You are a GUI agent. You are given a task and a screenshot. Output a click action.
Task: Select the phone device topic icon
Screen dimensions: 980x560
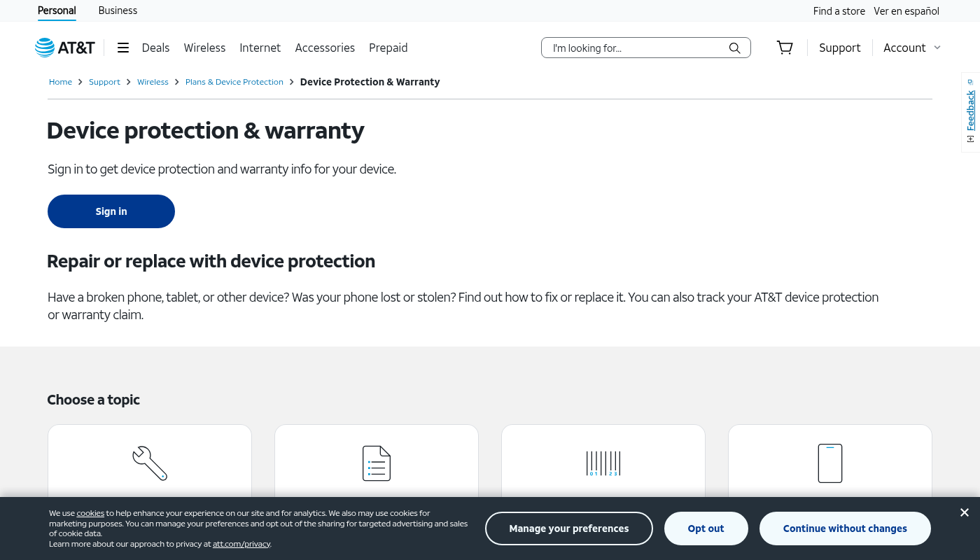[830, 463]
